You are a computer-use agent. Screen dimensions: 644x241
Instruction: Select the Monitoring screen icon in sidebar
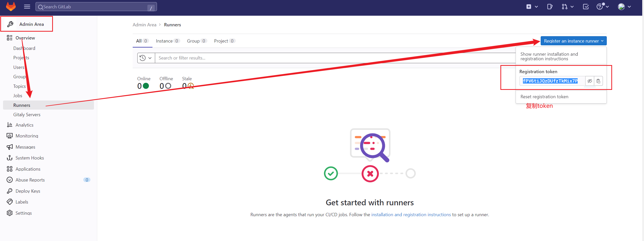coord(9,136)
